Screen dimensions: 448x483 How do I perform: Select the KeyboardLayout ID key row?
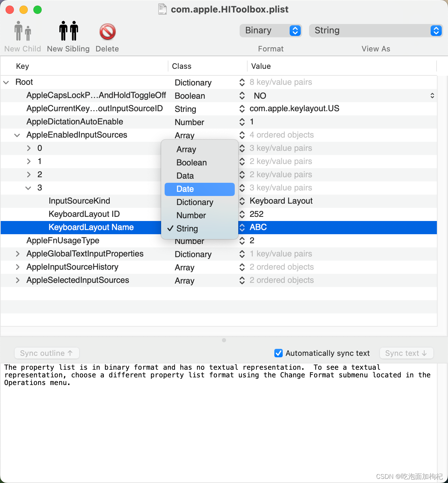point(84,214)
